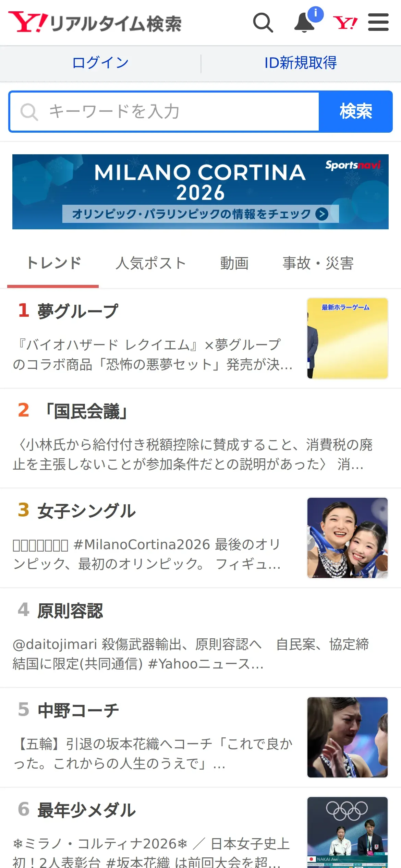
Task: Open the header search magnifier icon
Action: click(263, 23)
